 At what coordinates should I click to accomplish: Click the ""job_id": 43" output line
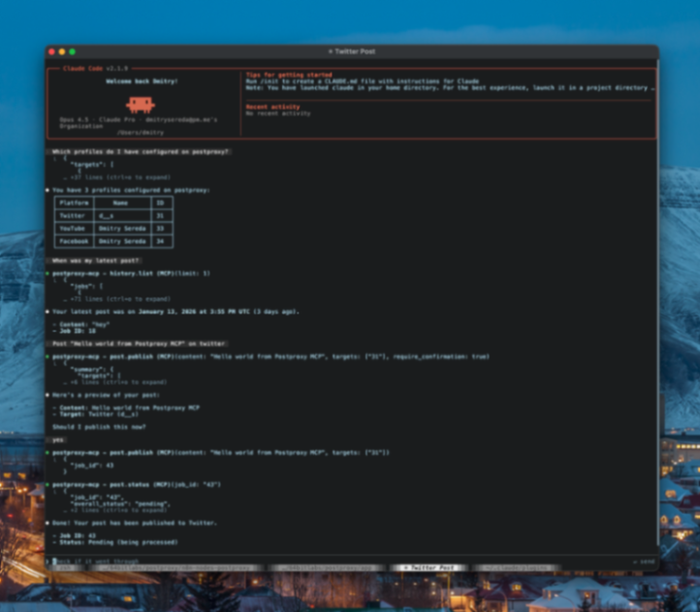pos(92,466)
